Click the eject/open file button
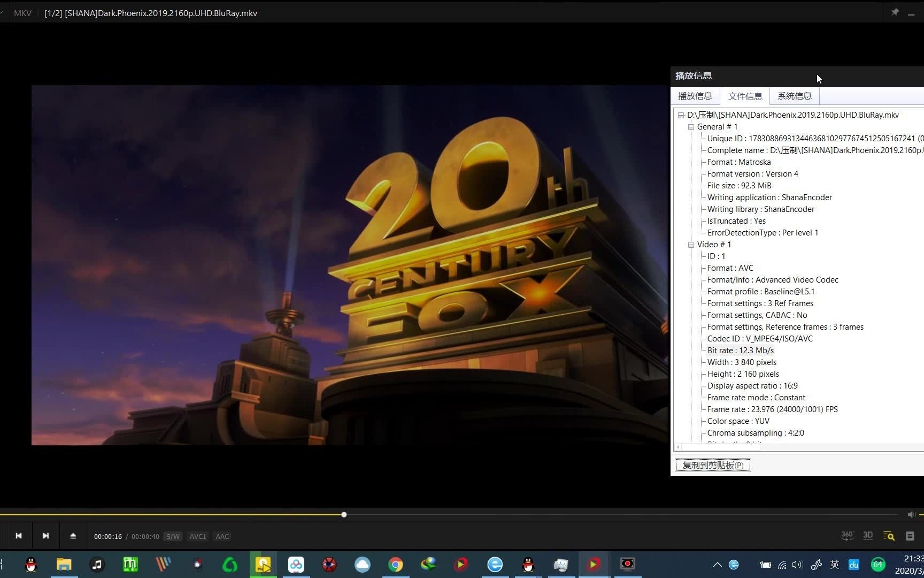This screenshot has width=924, height=578. point(73,536)
